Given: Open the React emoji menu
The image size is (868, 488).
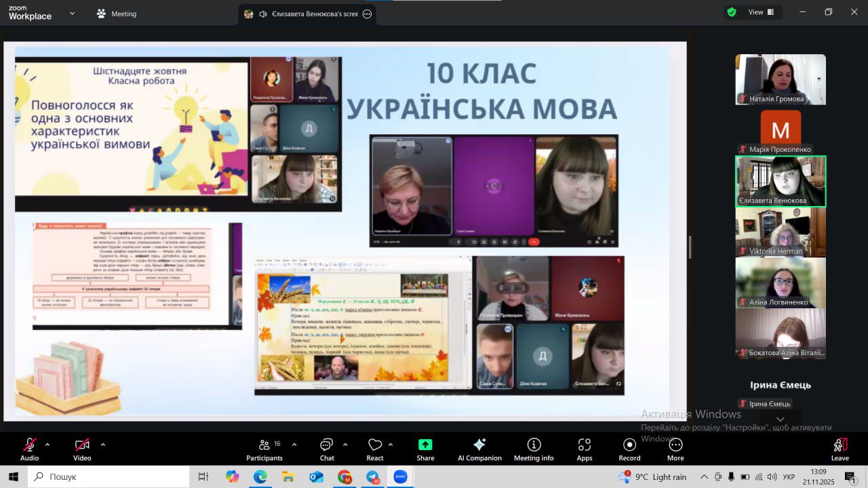Looking at the screenshot, I should click(375, 449).
